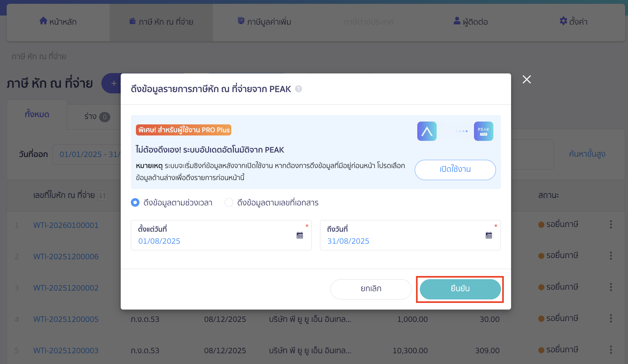
Task: Click the เปิดใช้งาน activation button
Action: tap(455, 170)
